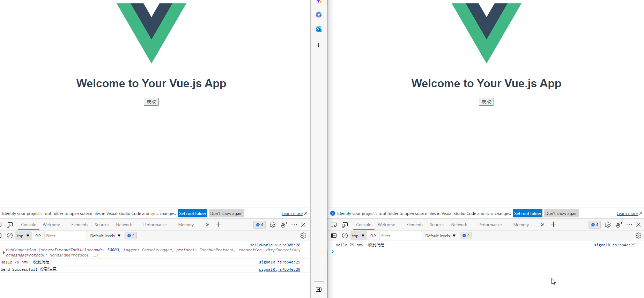Open top context dropdown in right console
This screenshot has width=644, height=298.
point(358,236)
